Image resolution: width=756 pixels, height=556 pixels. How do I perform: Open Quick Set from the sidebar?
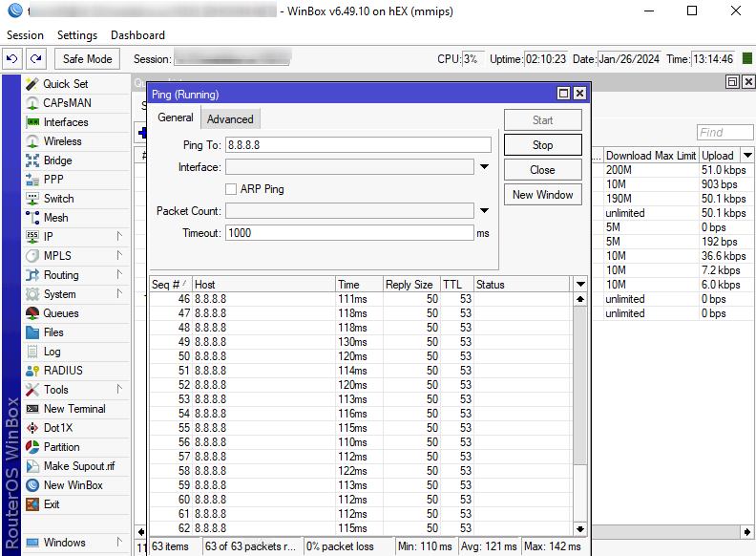66,84
